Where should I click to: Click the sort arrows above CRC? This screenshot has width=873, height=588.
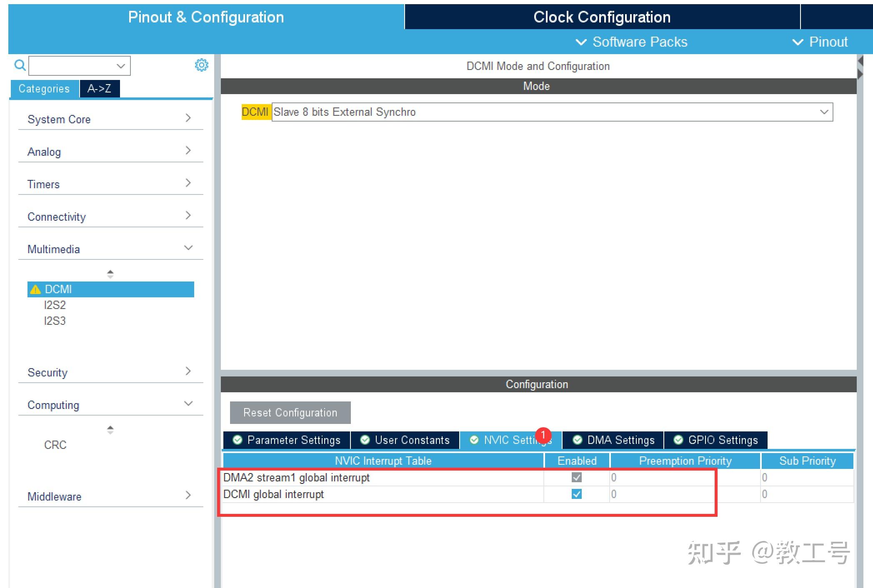(110, 429)
